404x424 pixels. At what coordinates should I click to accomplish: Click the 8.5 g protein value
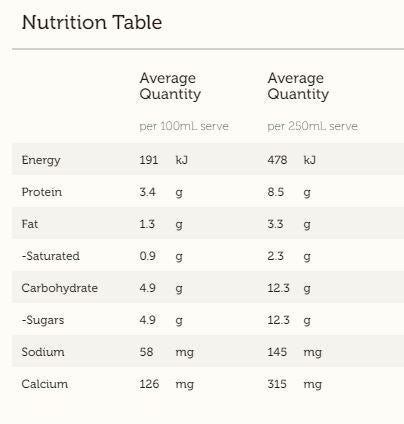(x=289, y=192)
